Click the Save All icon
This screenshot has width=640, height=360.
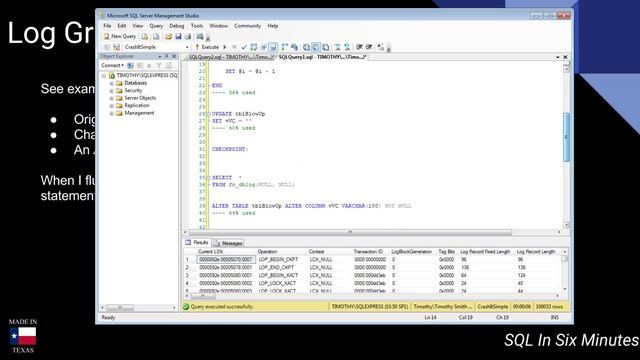(x=188, y=36)
